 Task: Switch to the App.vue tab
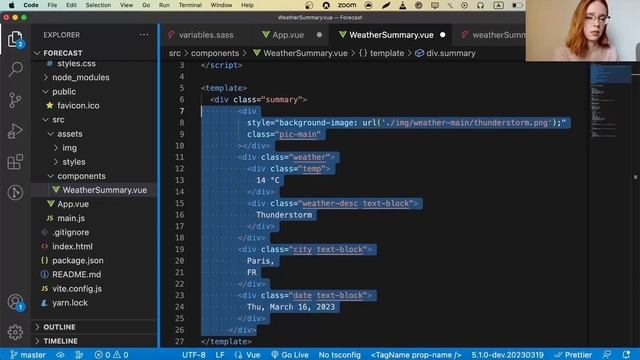click(x=288, y=35)
